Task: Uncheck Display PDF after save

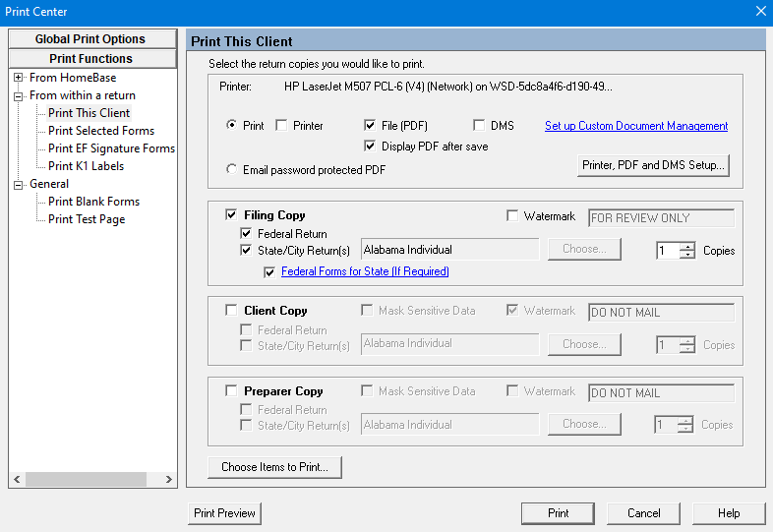Action: [371, 147]
